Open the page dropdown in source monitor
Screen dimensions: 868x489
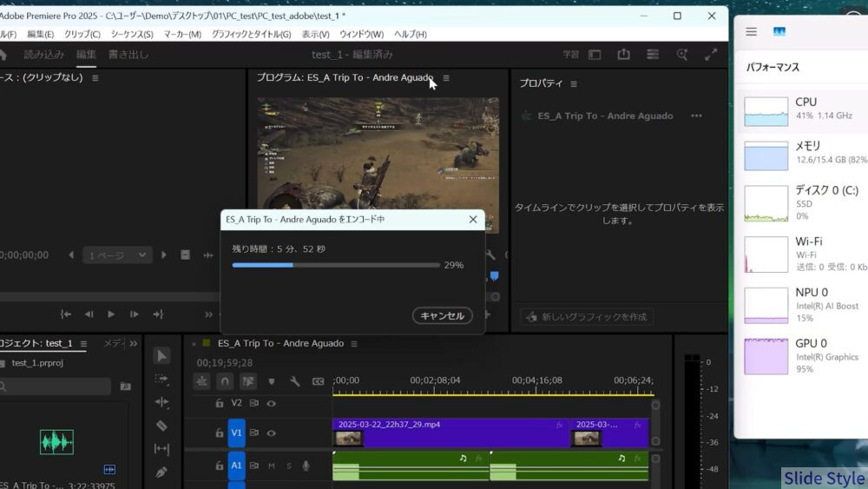point(117,254)
